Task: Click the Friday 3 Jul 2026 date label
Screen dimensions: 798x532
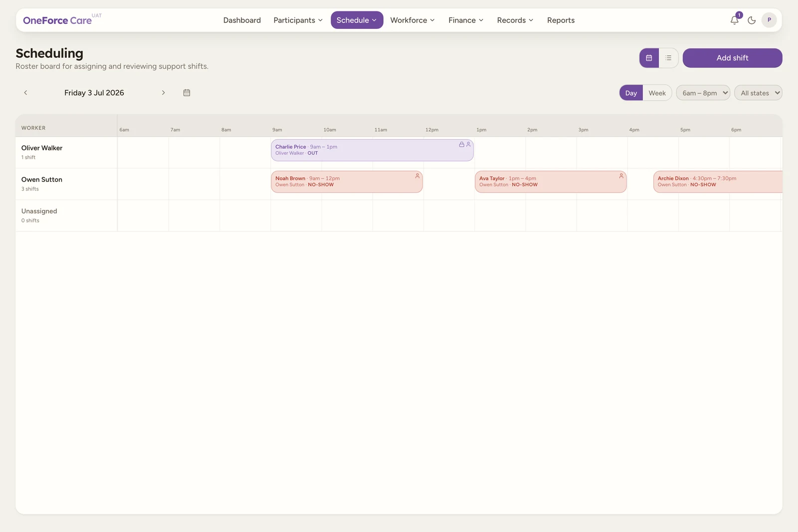Action: 94,93
